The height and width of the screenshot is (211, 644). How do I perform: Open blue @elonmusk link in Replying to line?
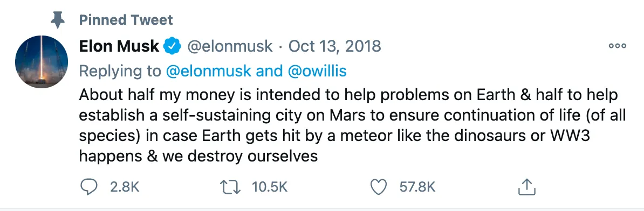[208, 71]
